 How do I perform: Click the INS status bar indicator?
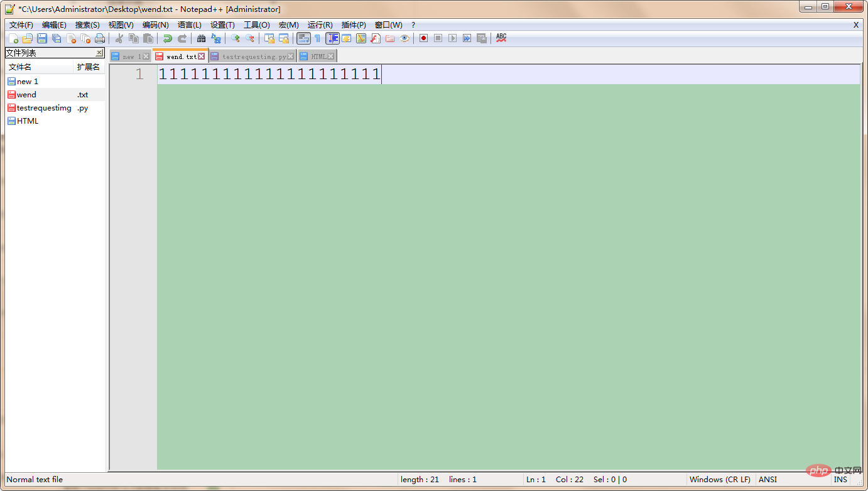(840, 480)
